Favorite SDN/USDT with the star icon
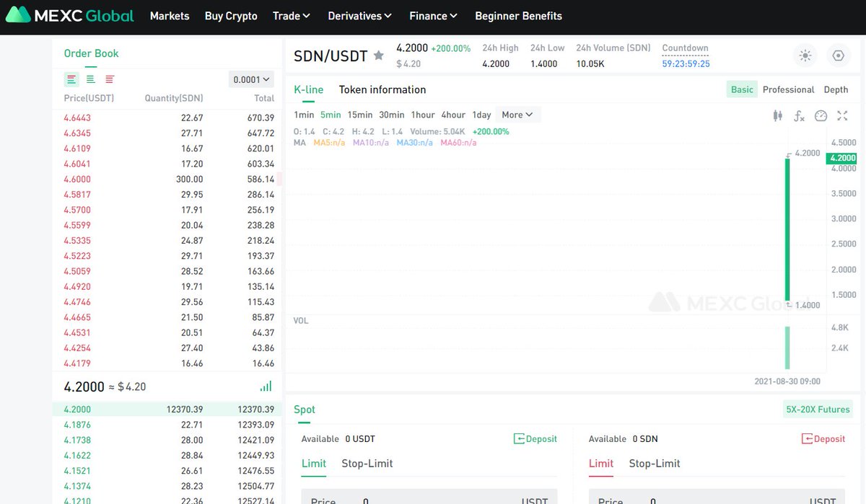 [378, 56]
